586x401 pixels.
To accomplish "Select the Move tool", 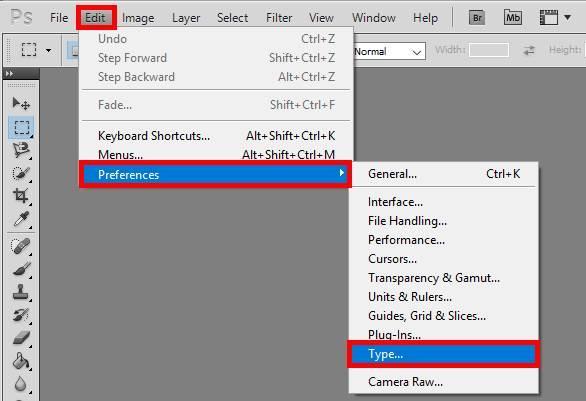I will [x=21, y=104].
